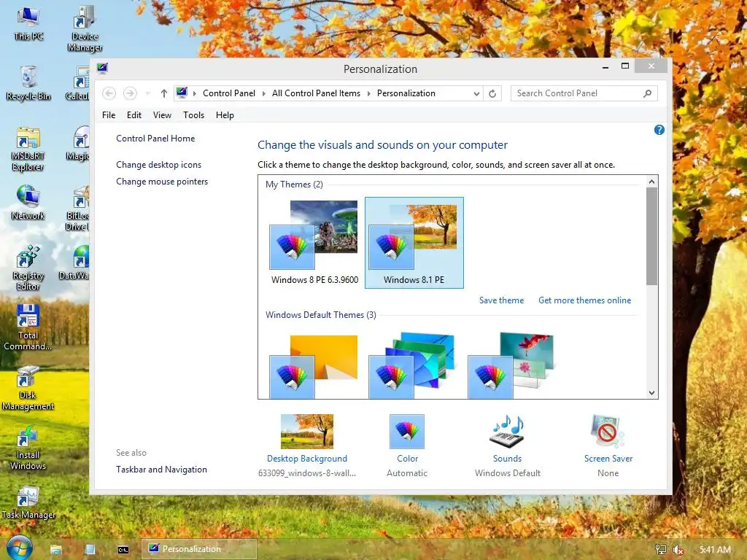The image size is (747, 560).
Task: Click the Back navigation arrow
Action: tap(109, 93)
